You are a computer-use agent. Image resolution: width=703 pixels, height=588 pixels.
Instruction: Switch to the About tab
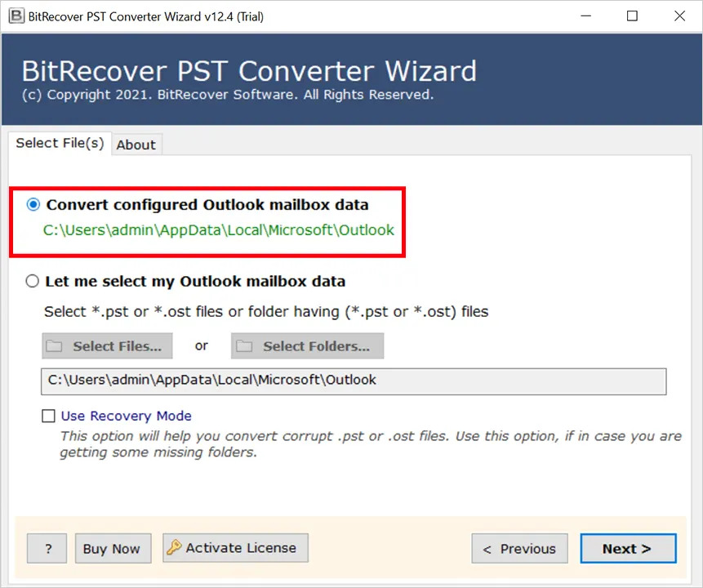click(136, 144)
